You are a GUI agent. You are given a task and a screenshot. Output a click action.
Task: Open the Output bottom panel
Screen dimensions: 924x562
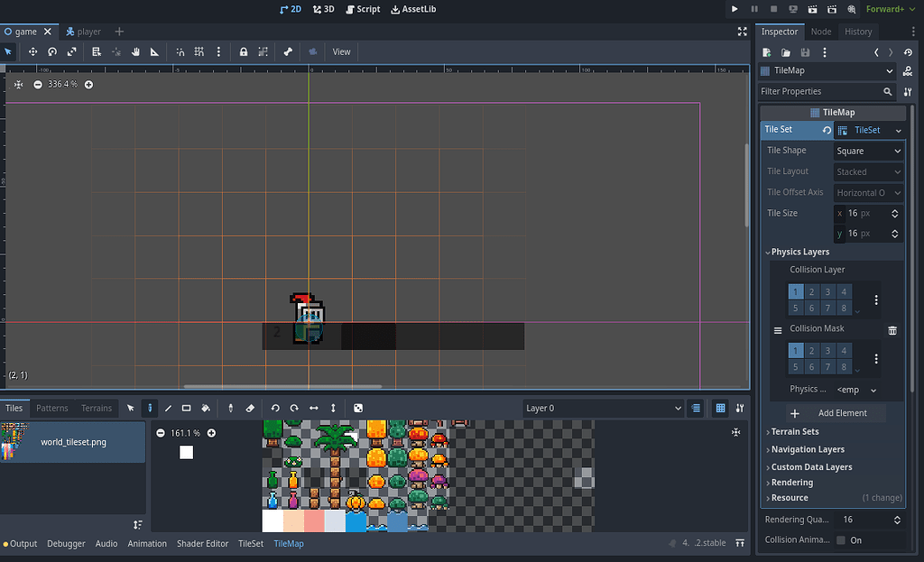click(21, 544)
